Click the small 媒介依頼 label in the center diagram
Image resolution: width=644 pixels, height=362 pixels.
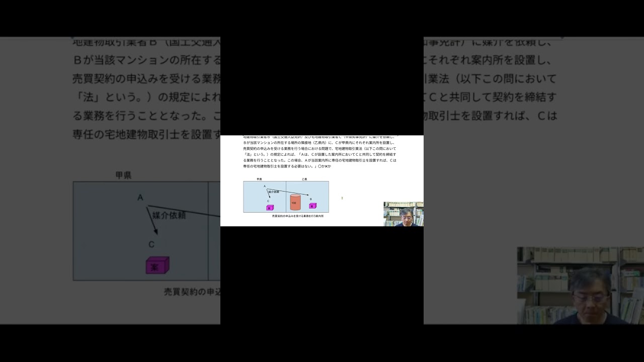274,192
